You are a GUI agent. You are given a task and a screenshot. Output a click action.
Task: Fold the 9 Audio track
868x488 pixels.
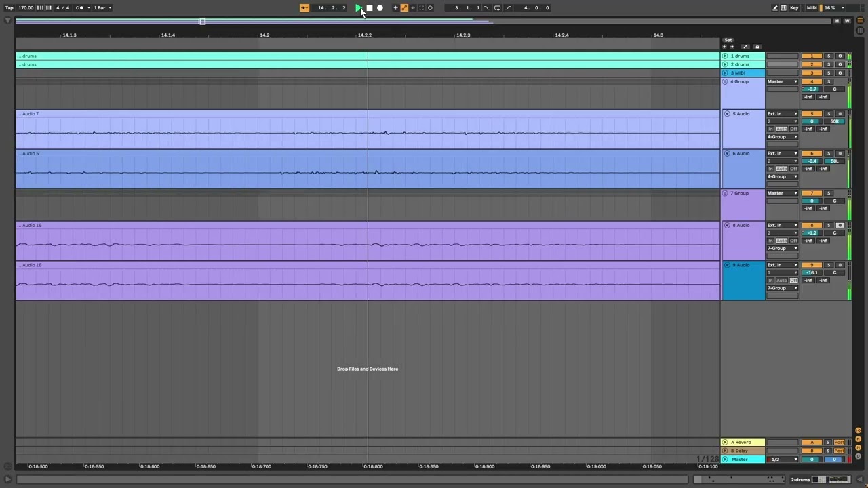(x=727, y=265)
